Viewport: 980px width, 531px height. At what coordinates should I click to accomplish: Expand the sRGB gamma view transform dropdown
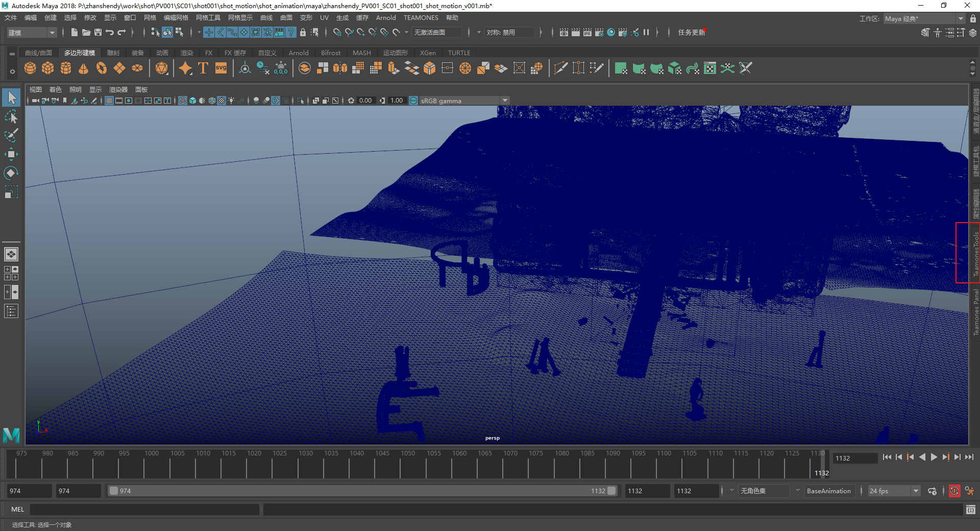click(505, 101)
